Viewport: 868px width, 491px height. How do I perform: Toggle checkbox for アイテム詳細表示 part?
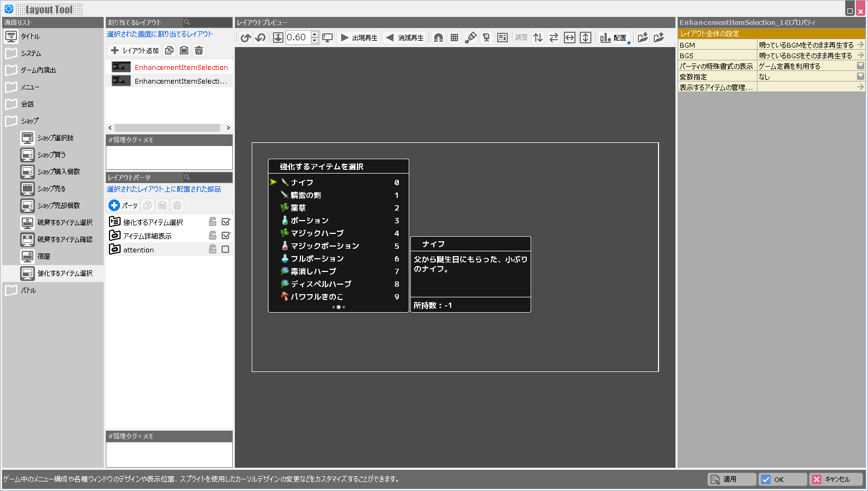click(x=226, y=235)
